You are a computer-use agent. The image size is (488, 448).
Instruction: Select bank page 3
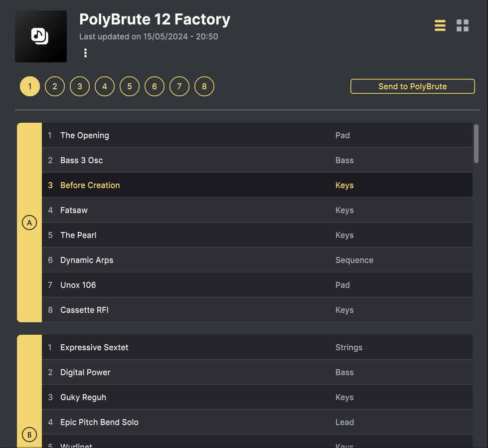[x=80, y=86]
